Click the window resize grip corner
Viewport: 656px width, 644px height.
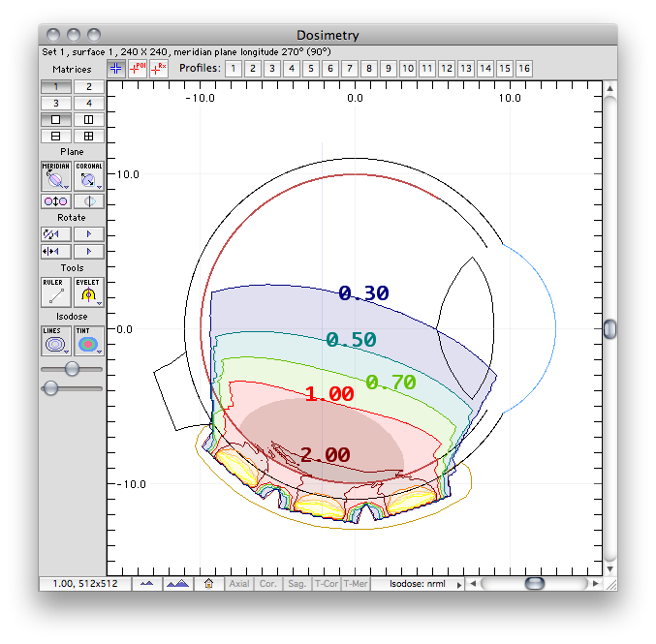click(611, 585)
